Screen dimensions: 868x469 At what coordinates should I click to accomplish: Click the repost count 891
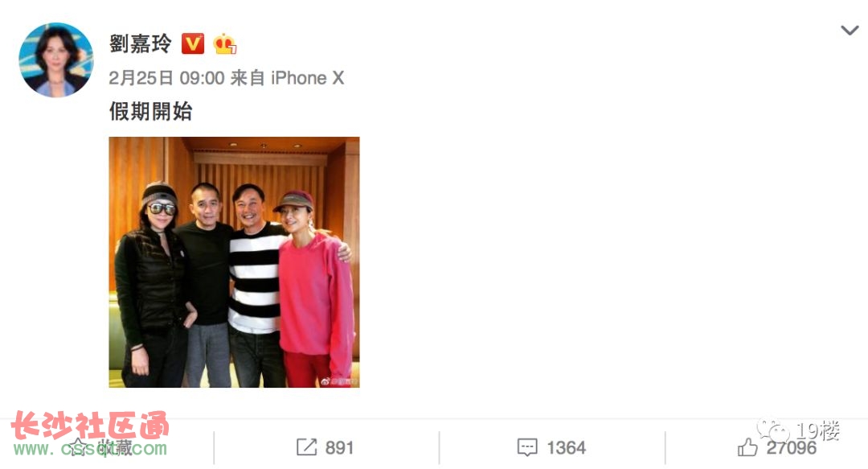click(339, 447)
